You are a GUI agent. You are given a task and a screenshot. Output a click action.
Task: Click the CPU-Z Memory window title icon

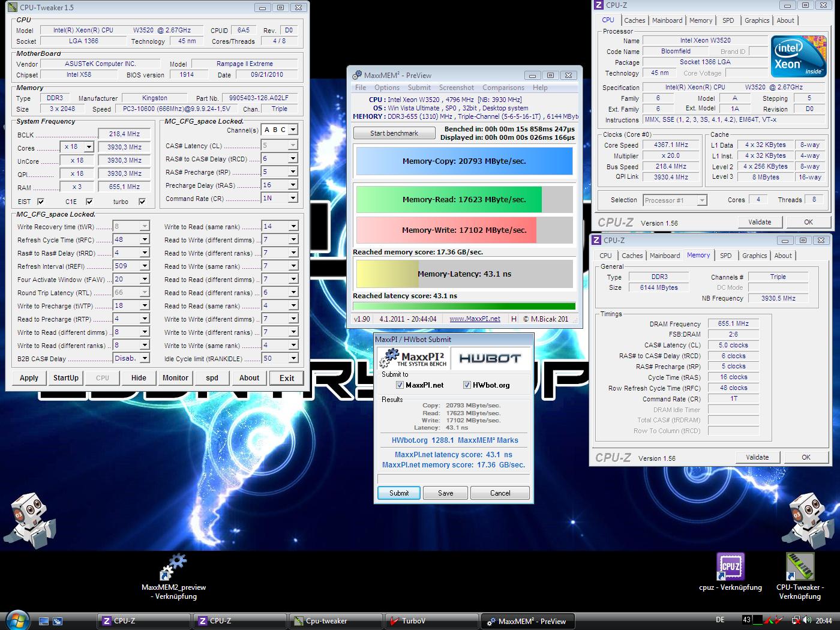click(596, 240)
